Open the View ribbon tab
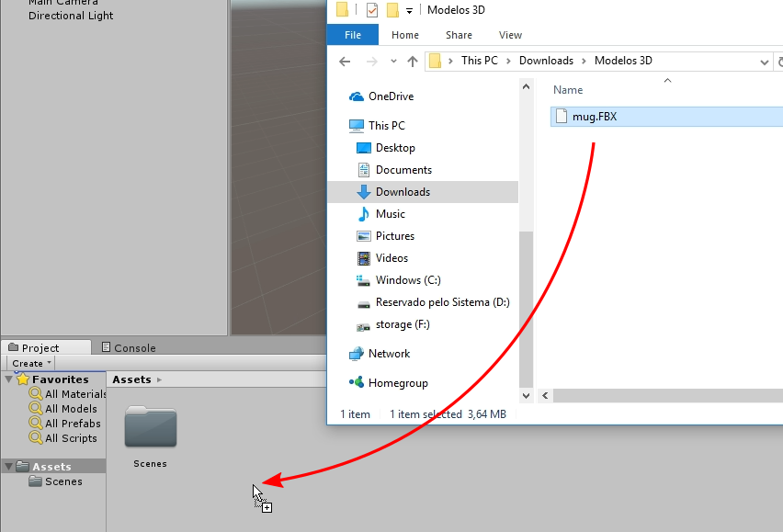Screen dimensions: 783x532 [x=510, y=35]
